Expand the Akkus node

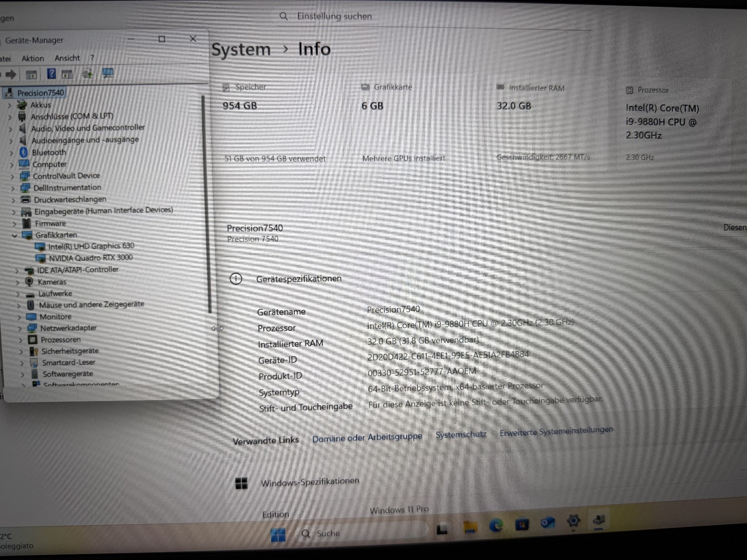click(10, 105)
